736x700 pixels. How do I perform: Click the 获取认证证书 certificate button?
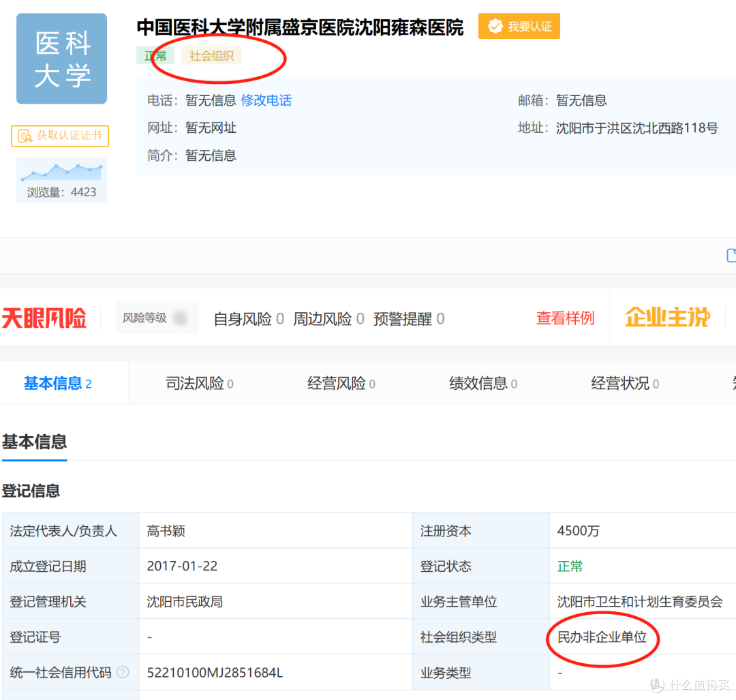[x=60, y=136]
